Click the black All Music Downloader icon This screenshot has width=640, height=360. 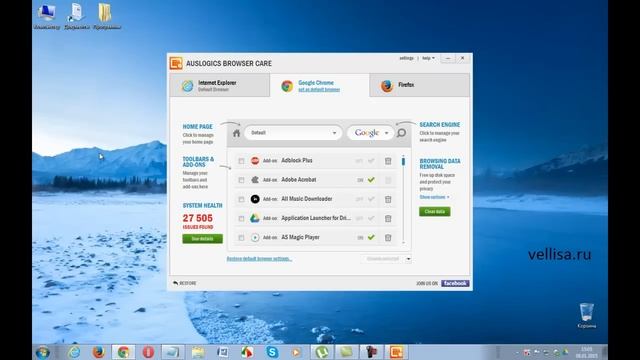pos(255,199)
